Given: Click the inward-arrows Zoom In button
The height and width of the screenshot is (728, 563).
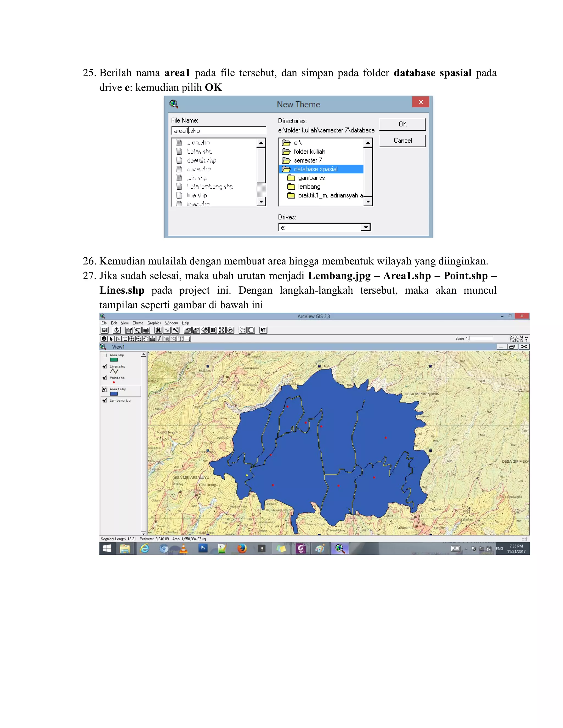Looking at the screenshot, I should point(213,330).
